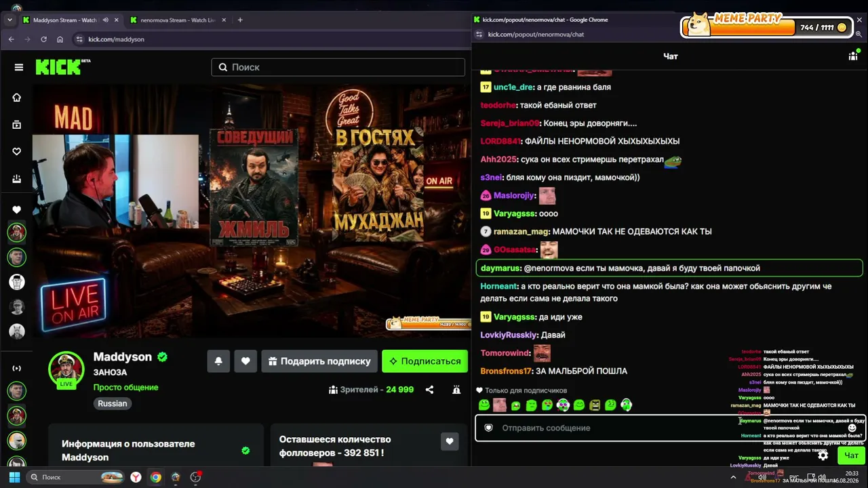
Task: Open Bronsfrons17 username in chat
Action: tap(507, 371)
